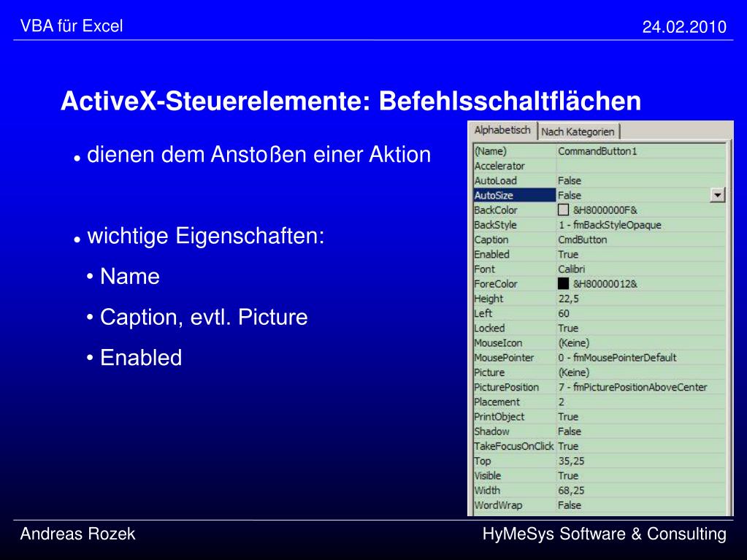Select the (Name) property row
Viewport: 747px width, 560px height.
pos(599,151)
